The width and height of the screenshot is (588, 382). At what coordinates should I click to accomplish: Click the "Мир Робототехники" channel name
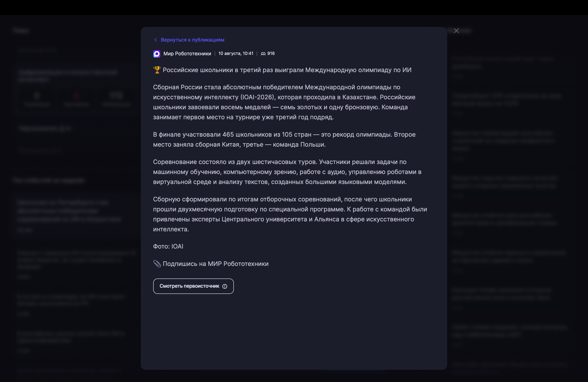(x=187, y=54)
